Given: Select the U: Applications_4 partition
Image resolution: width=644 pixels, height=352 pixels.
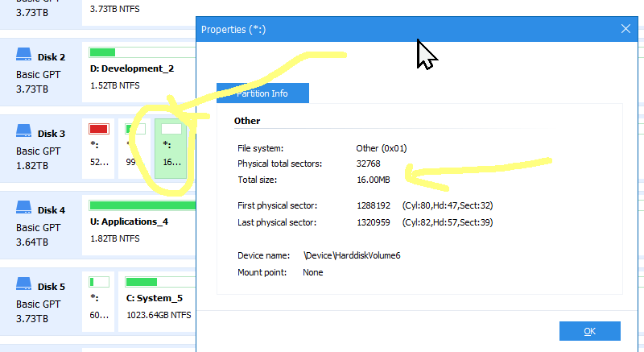Looking at the screenshot, I should pyautogui.click(x=138, y=225).
